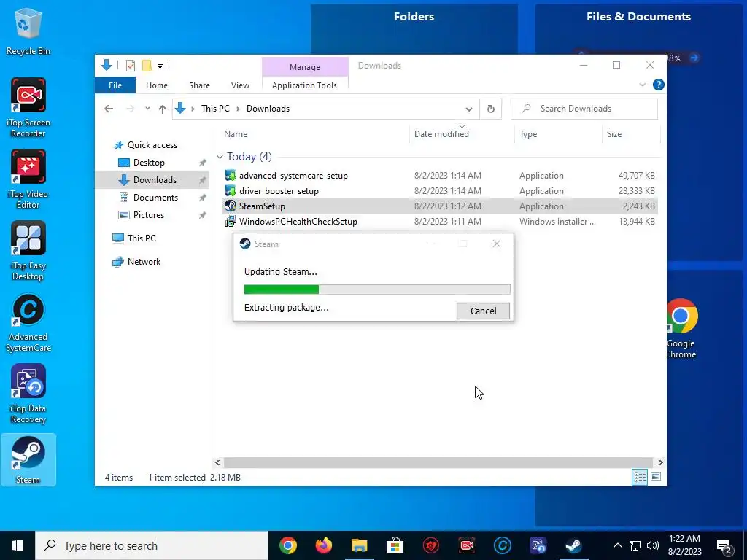Open File Explorer from the taskbar
Image resolution: width=747 pixels, height=560 pixels.
click(x=360, y=545)
